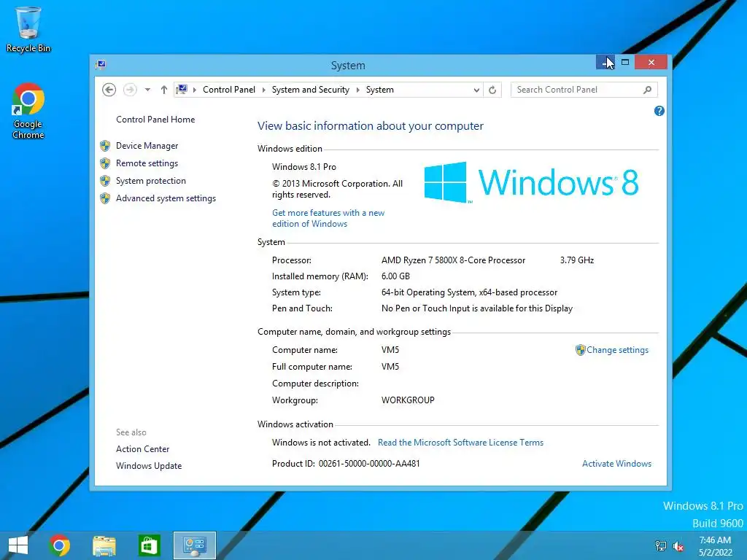
Task: Open the Recycle Bin desktop icon
Action: [28, 29]
